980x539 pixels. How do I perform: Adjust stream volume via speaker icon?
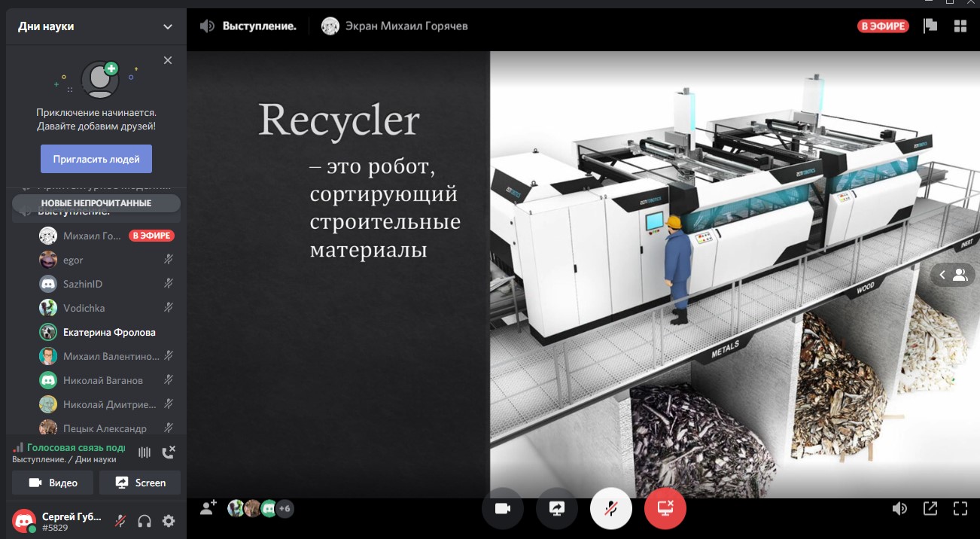click(899, 508)
